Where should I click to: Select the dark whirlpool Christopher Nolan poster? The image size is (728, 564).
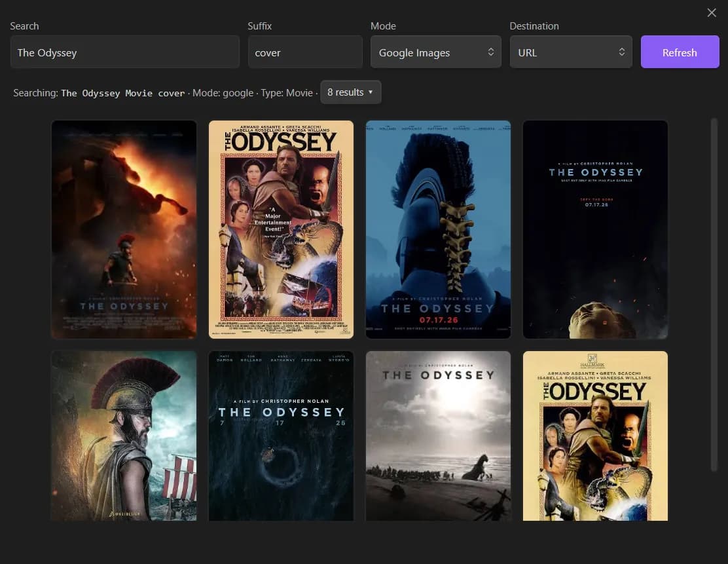[281, 436]
